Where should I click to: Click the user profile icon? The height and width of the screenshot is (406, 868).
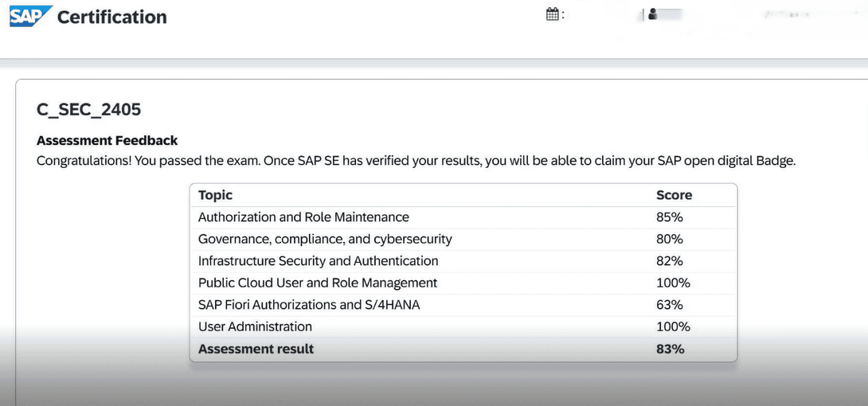[653, 14]
